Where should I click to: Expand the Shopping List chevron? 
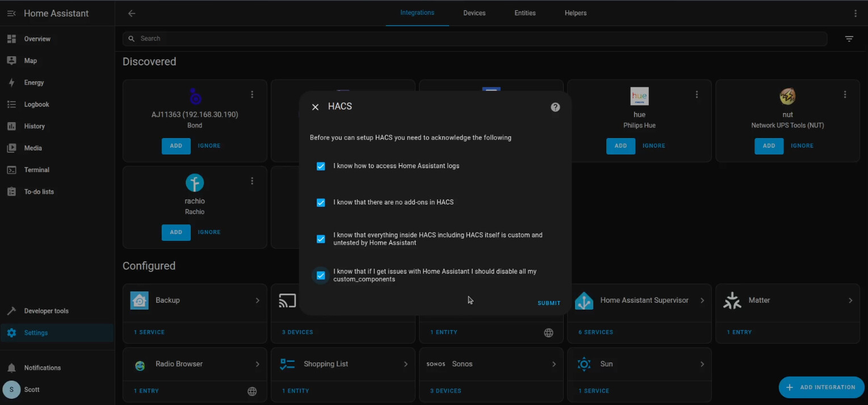(x=405, y=364)
